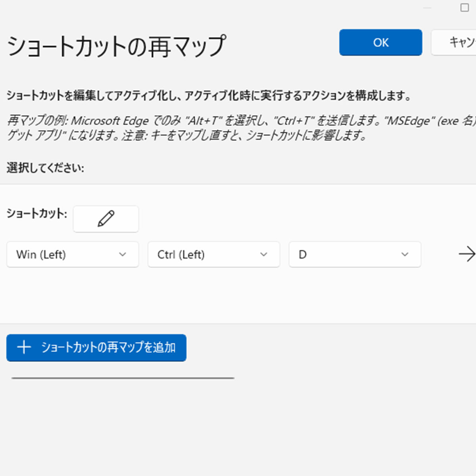The height and width of the screenshot is (476, 476).
Task: Click ショートカットの再マップを追加 button
Action: (x=96, y=348)
